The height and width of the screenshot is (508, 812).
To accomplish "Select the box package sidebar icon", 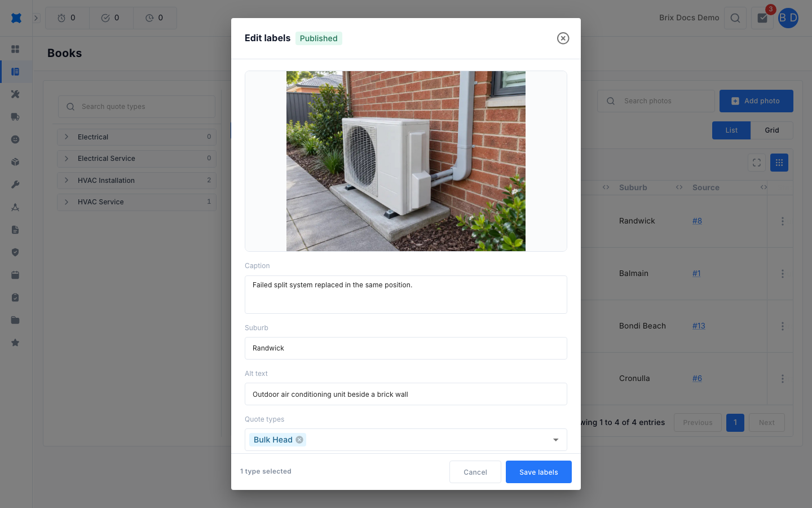I will (x=15, y=162).
